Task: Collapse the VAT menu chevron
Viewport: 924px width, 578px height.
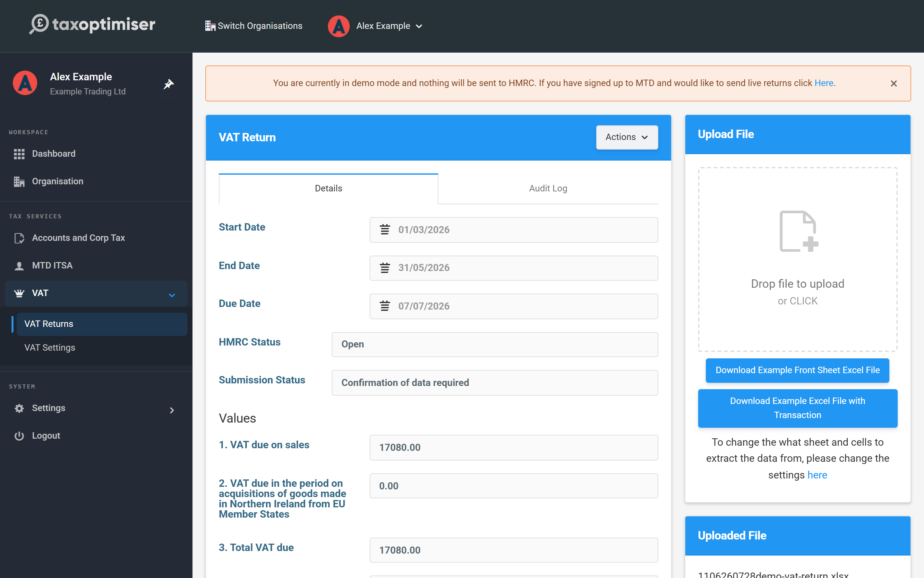Action: pyautogui.click(x=172, y=295)
